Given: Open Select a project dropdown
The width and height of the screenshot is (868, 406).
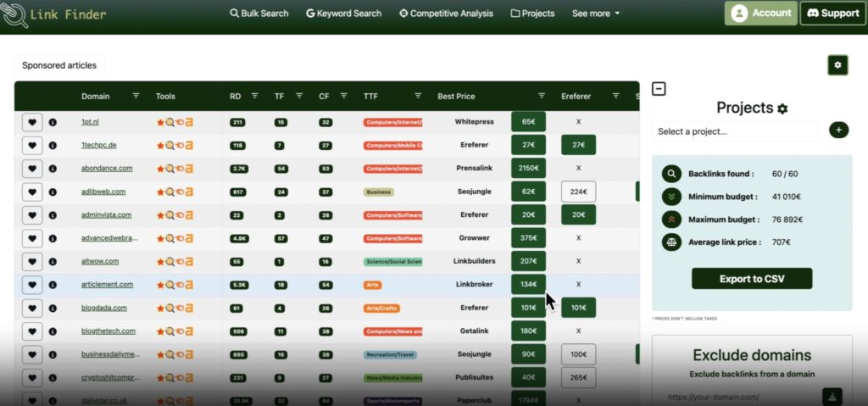Looking at the screenshot, I should pos(734,132).
